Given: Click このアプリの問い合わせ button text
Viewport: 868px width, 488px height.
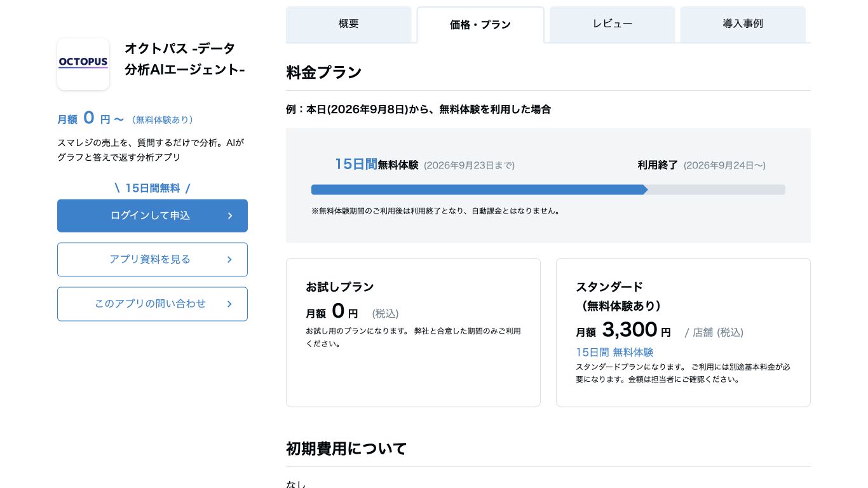Looking at the screenshot, I should tap(150, 304).
